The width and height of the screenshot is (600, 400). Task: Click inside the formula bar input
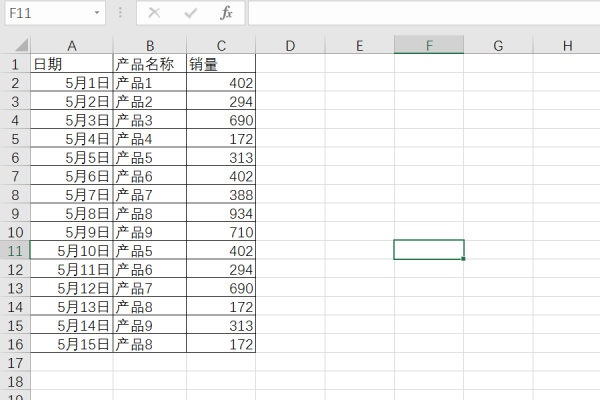(424, 13)
